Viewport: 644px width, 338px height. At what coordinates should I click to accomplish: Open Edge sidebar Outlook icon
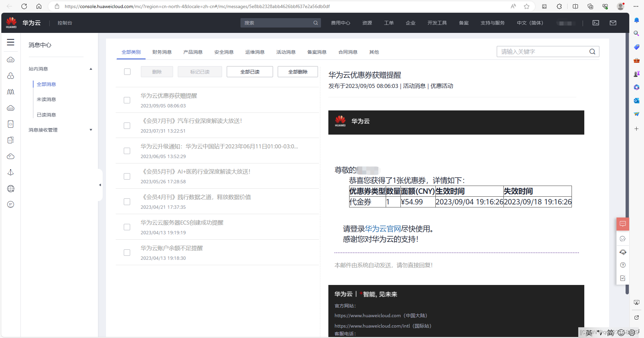point(636,100)
